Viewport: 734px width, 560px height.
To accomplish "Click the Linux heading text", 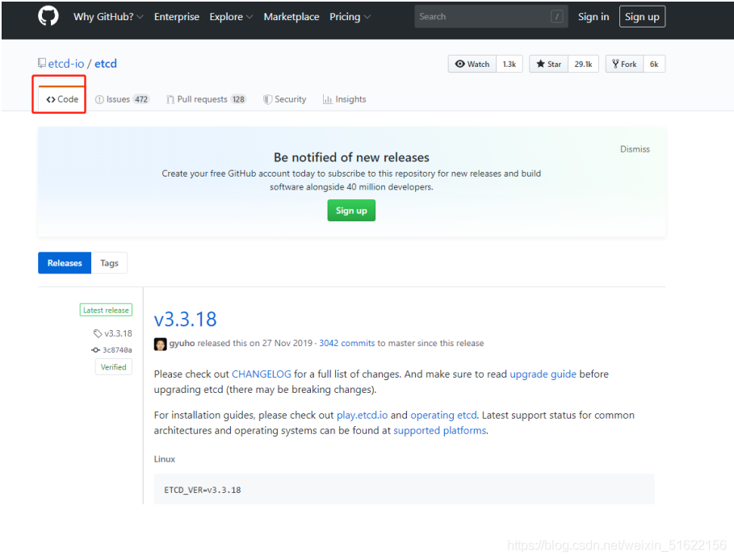I will pos(164,459).
